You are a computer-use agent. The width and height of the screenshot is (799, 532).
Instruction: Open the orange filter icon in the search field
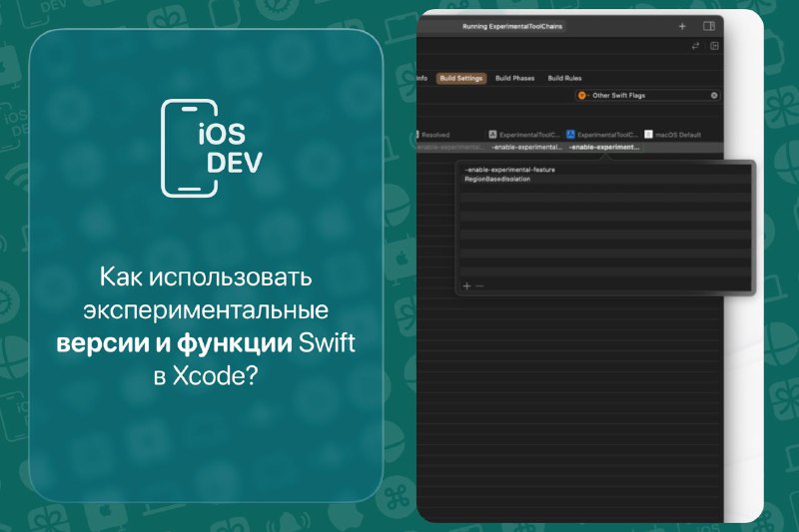tap(582, 95)
